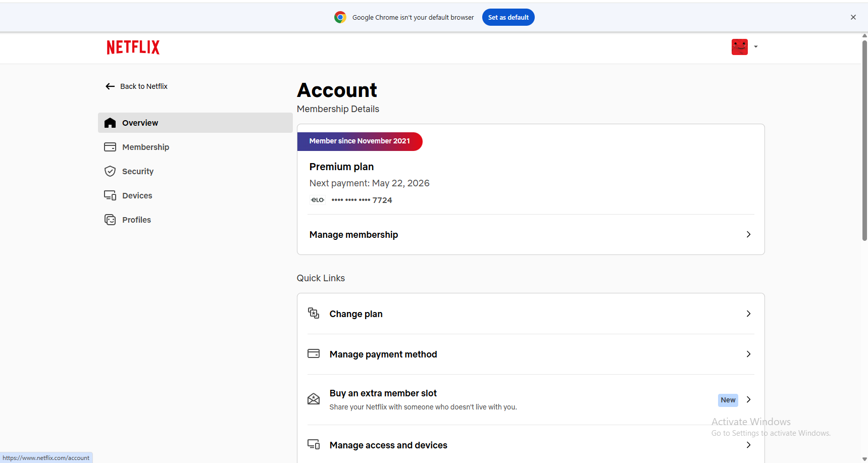Click the Elo card logo

point(318,200)
